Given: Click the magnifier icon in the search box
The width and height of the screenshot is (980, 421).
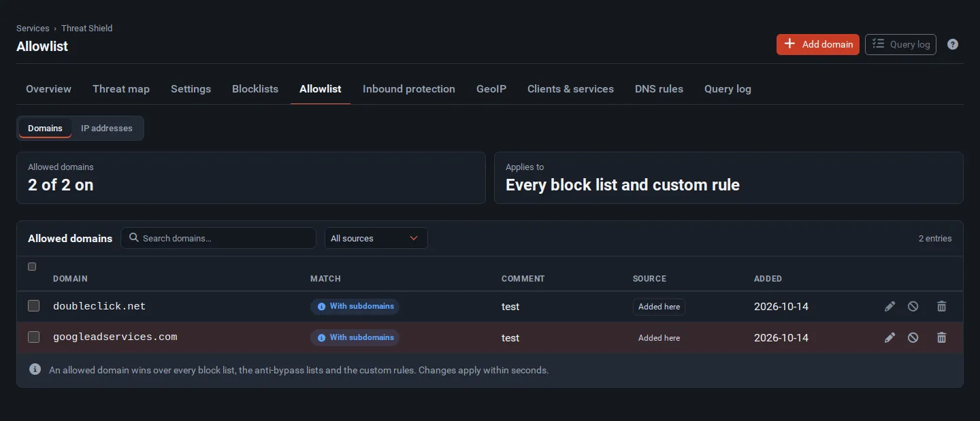Looking at the screenshot, I should (x=134, y=238).
